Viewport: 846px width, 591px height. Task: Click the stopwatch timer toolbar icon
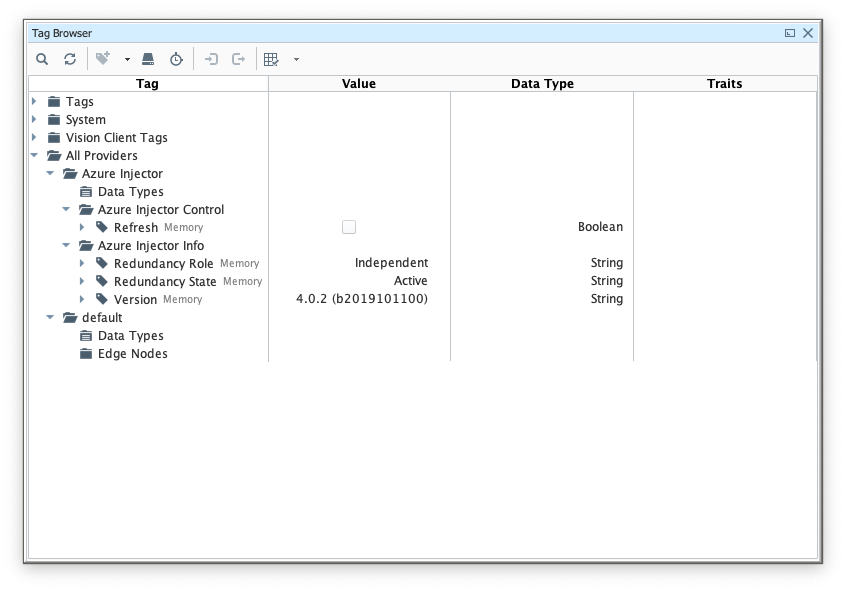point(176,59)
